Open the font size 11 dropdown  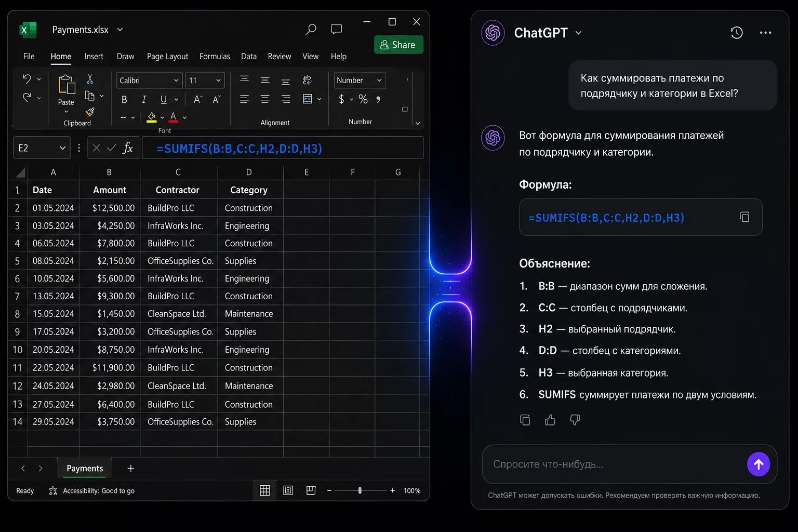(x=218, y=81)
